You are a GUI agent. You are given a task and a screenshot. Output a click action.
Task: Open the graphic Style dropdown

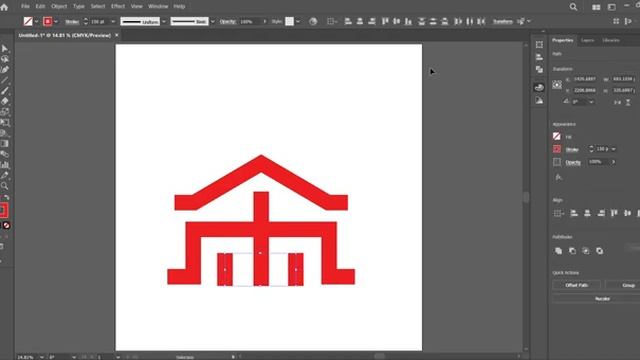point(298,21)
